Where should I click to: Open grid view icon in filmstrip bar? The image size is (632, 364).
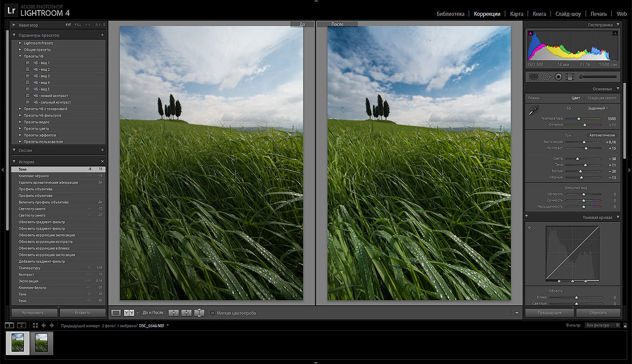[36, 325]
